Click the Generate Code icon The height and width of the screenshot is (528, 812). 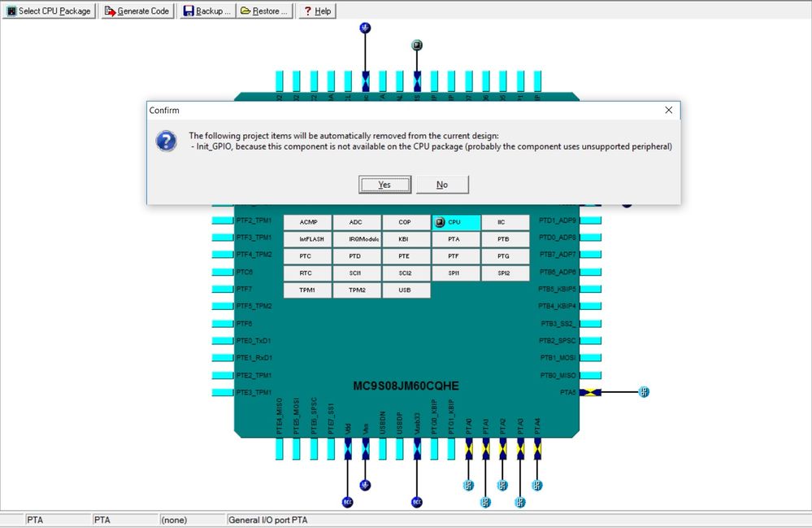(x=110, y=11)
